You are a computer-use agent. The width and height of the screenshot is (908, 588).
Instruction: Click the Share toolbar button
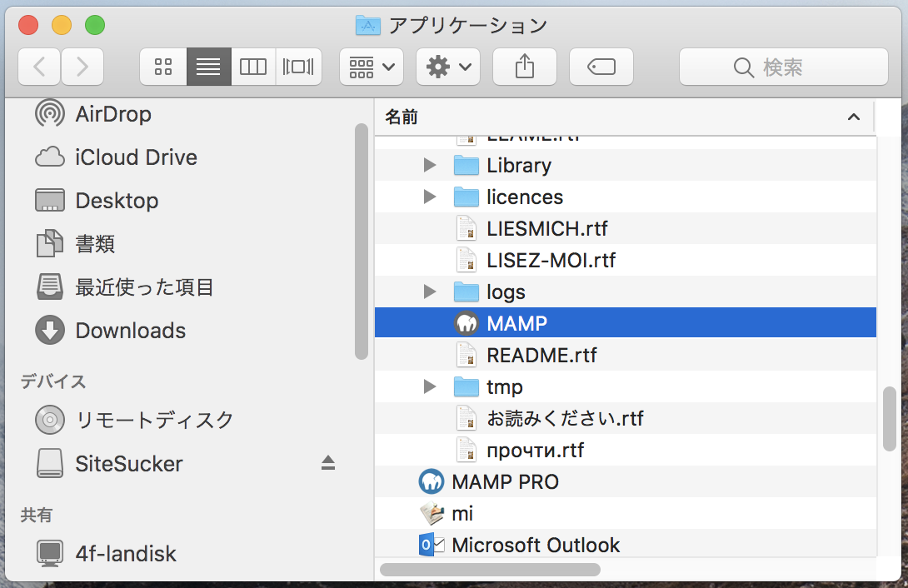coord(524,67)
